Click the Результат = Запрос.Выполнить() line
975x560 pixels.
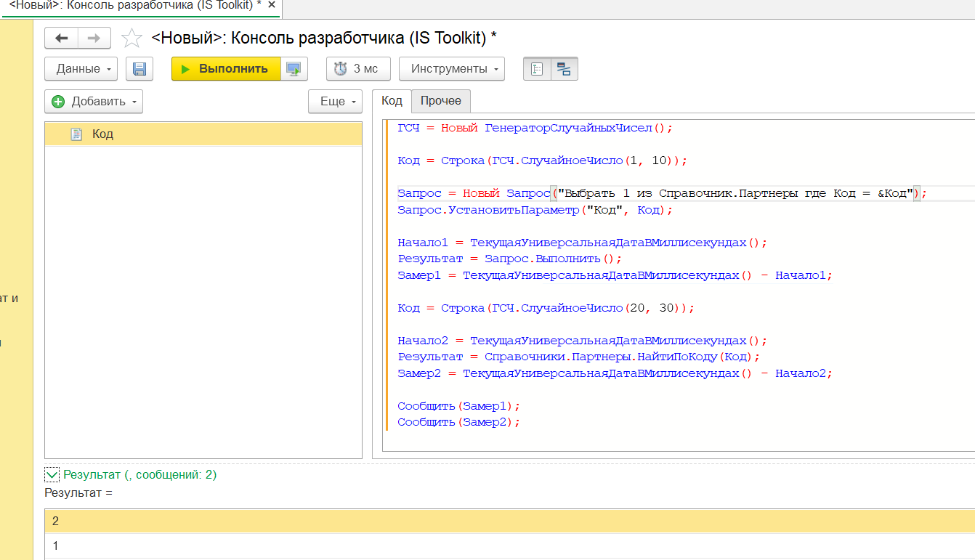[x=510, y=259]
